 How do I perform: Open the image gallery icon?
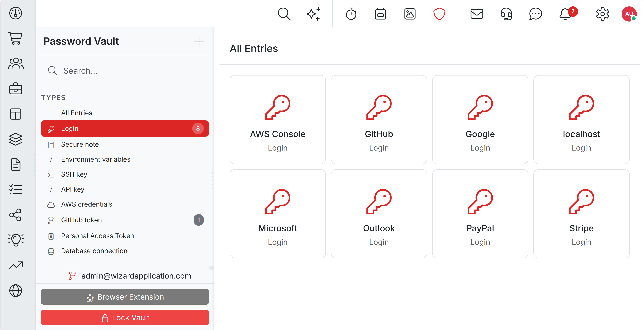click(x=410, y=14)
